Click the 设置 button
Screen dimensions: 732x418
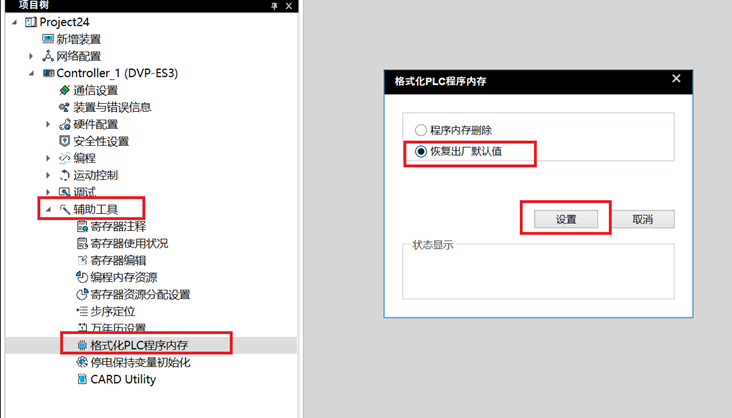(564, 219)
